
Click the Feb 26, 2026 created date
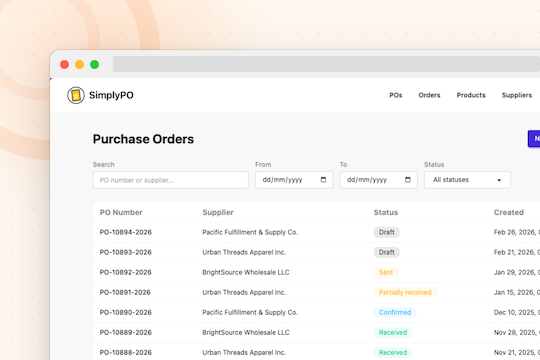[517, 232]
